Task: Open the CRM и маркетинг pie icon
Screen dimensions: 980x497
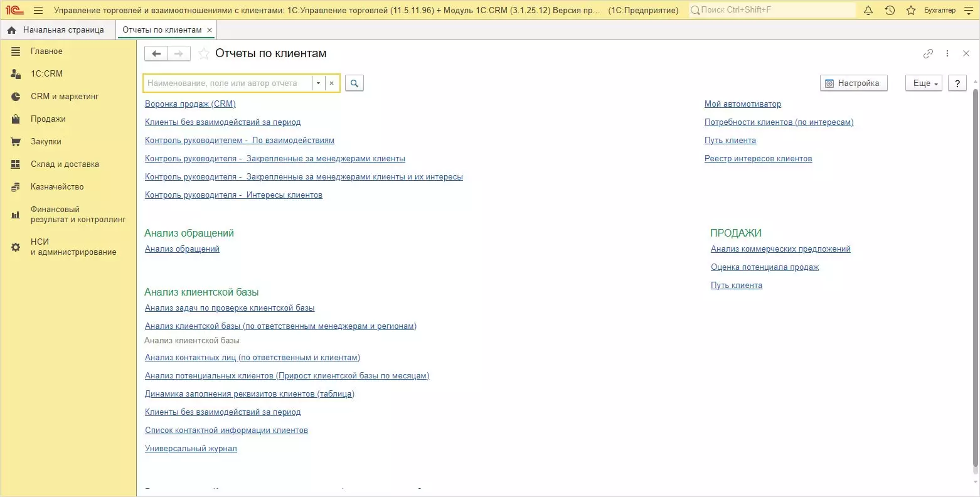Action: [x=16, y=97]
